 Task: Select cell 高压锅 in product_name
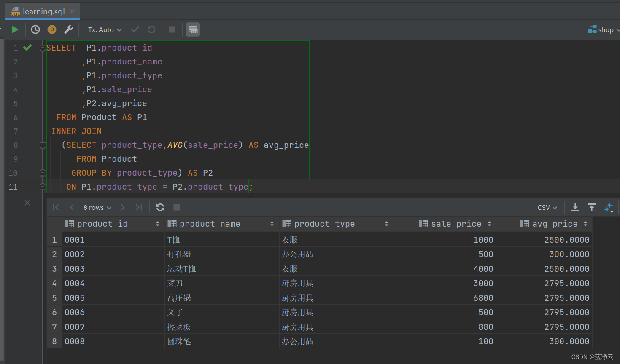222,298
